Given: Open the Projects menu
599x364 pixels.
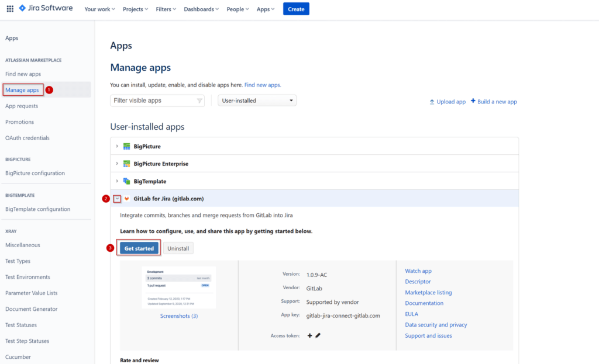Looking at the screenshot, I should coord(134,9).
